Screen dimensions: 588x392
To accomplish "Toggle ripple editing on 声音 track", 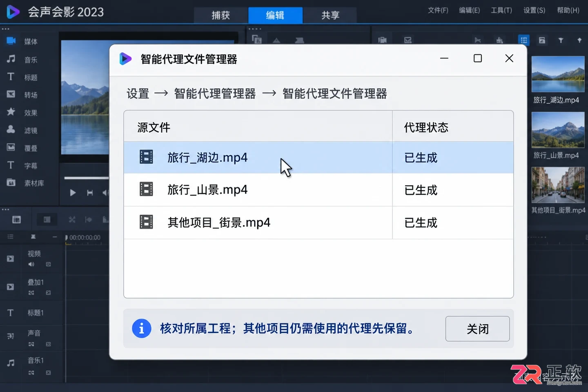I will [48, 344].
